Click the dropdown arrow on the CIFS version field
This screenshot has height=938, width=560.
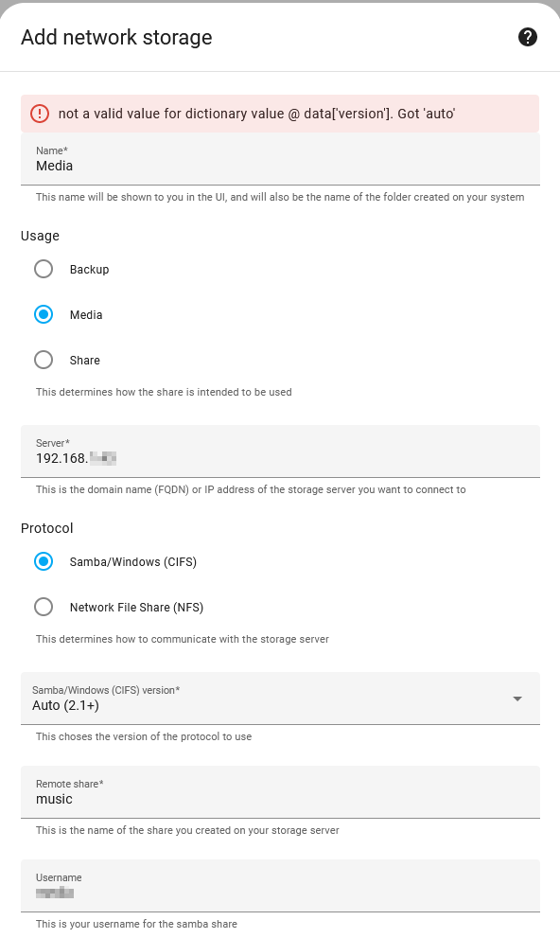pos(517,698)
